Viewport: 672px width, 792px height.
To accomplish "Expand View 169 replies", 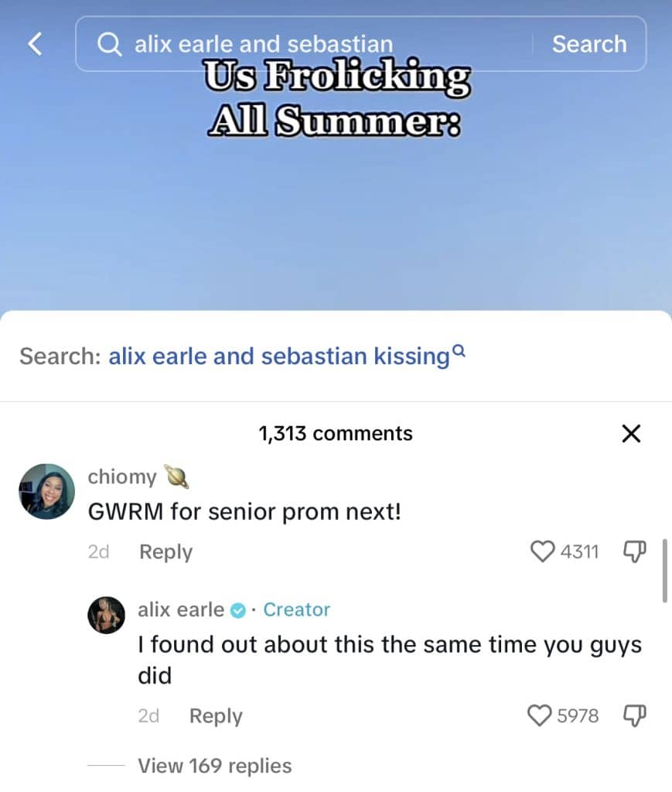I will click(215, 766).
